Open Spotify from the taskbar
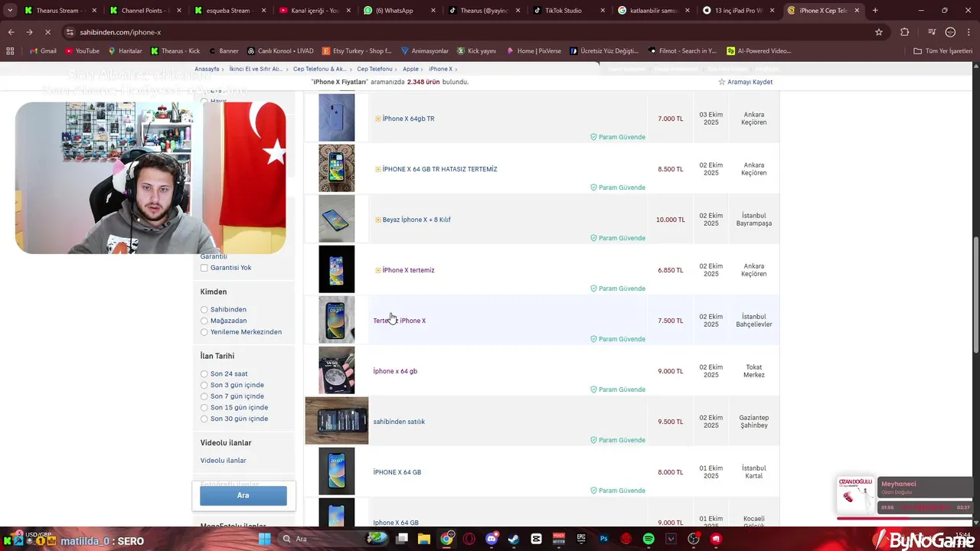The width and height of the screenshot is (980, 551). point(648,539)
